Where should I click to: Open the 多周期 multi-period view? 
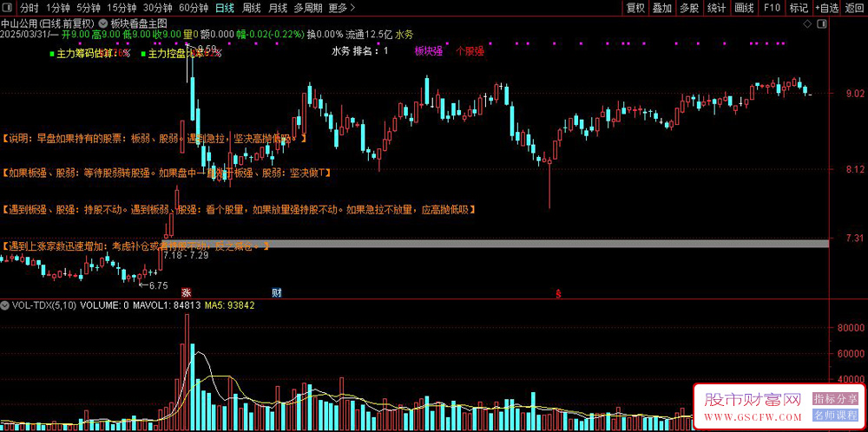[308, 8]
